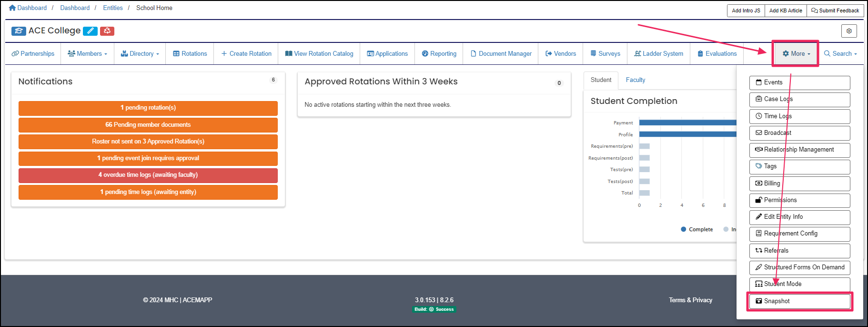The width and height of the screenshot is (868, 327).
Task: Open 66 Pending member documents notification
Action: coord(148,125)
